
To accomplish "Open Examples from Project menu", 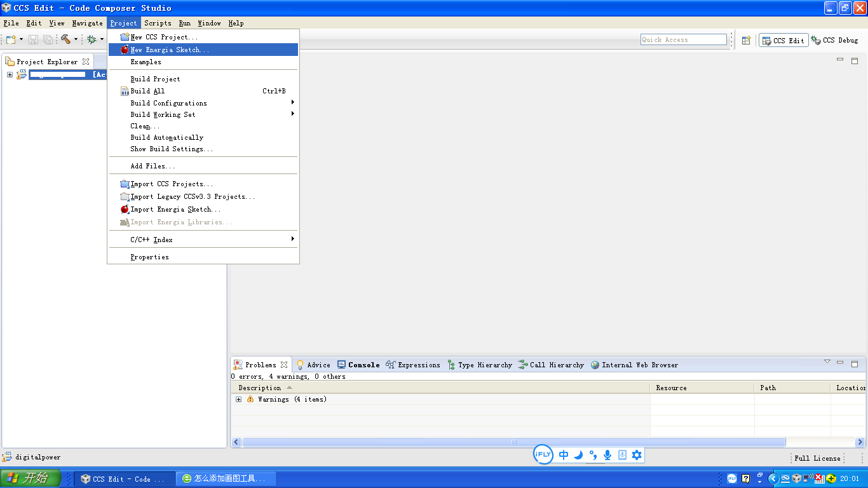I will click(x=203, y=62).
